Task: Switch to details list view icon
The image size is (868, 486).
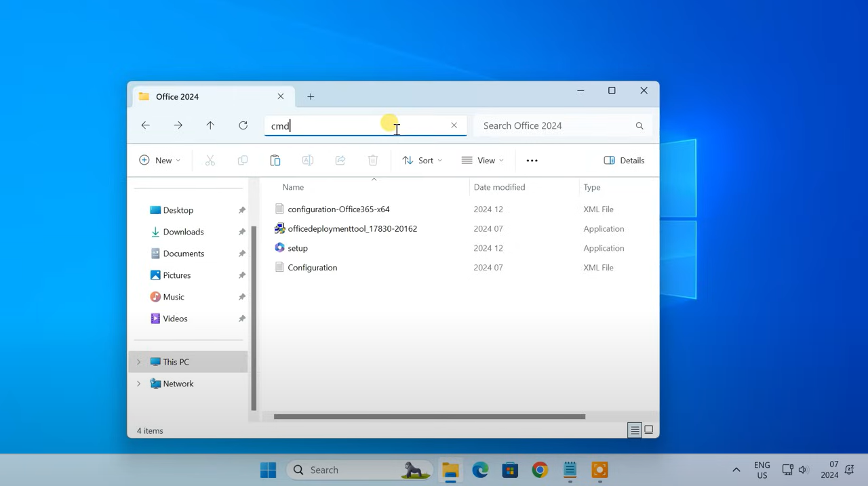Action: (635, 430)
